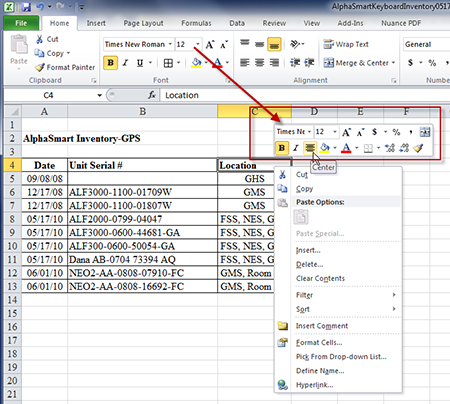Open the mini toolbar font size dropdown

335,132
